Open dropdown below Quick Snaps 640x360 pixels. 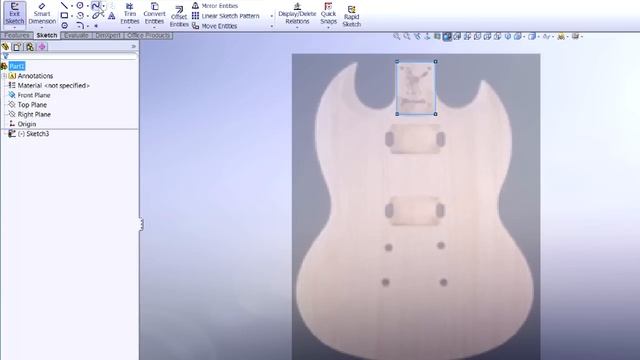coord(328,28)
